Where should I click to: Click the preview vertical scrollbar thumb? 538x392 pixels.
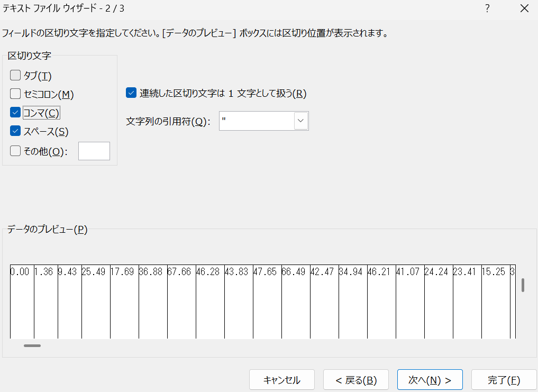[523, 285]
